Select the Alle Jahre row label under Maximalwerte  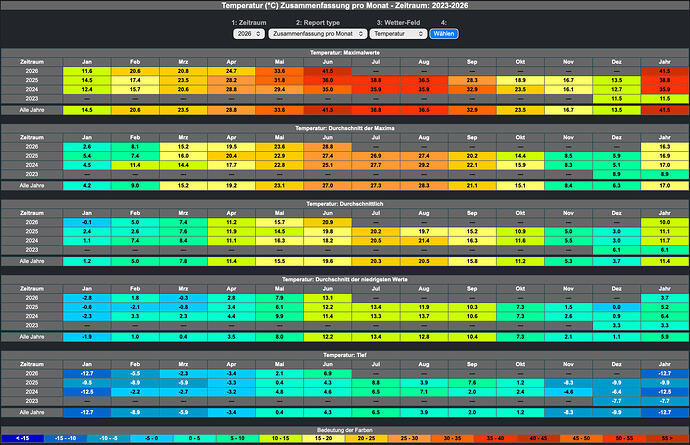tap(32, 110)
